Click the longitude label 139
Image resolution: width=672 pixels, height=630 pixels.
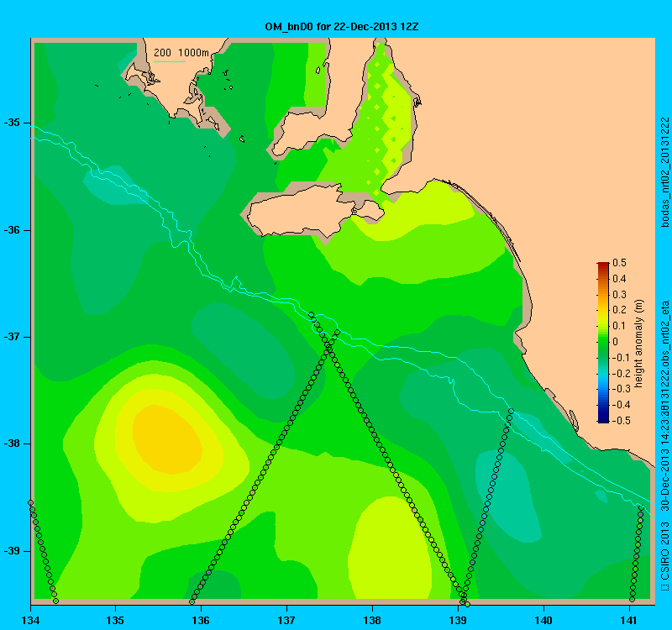tap(458, 621)
